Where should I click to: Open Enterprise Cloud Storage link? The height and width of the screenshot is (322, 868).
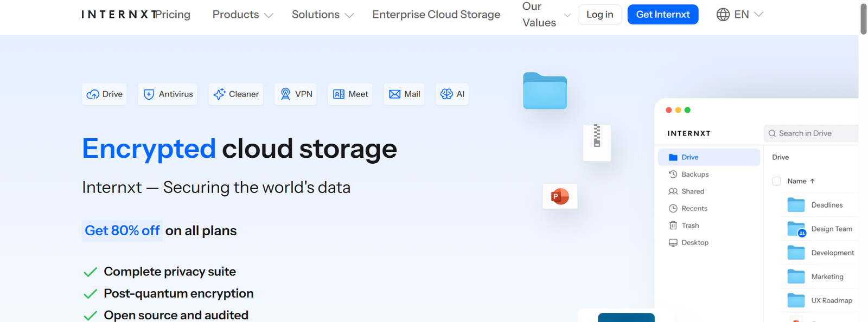[x=436, y=15]
